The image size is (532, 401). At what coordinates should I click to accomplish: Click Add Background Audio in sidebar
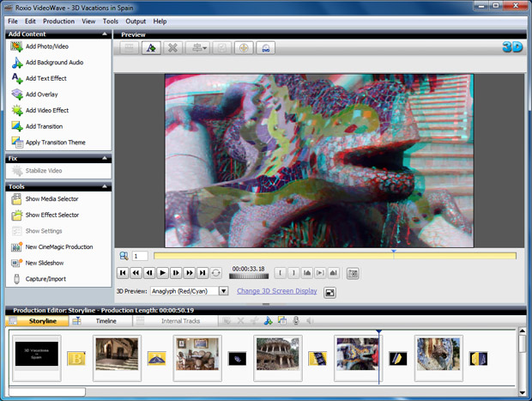pyautogui.click(x=54, y=63)
